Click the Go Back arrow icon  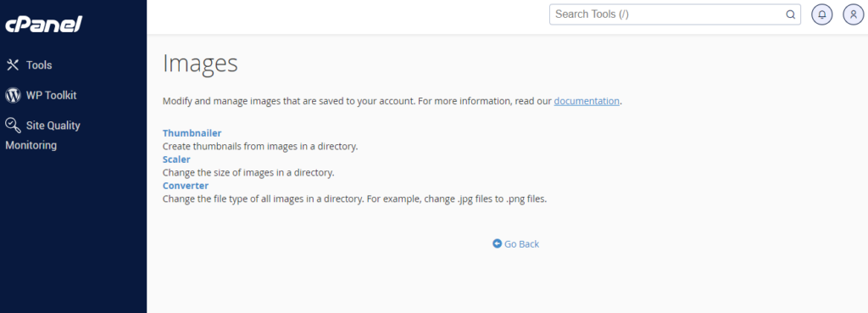click(x=497, y=243)
